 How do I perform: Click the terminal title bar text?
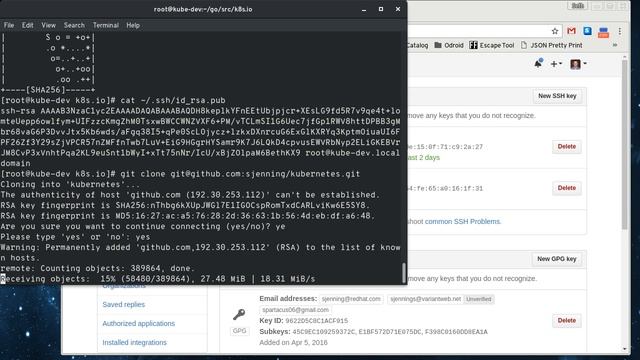203,9
